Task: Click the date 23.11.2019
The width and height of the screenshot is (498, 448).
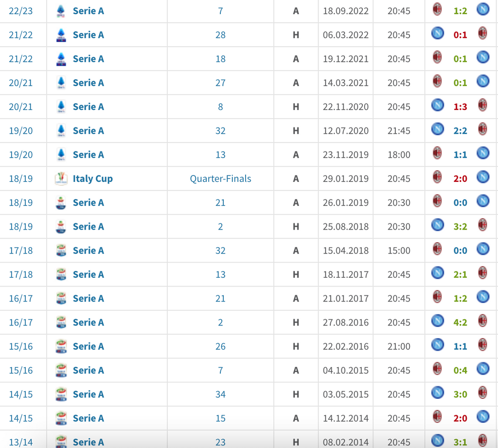Action: tap(346, 155)
